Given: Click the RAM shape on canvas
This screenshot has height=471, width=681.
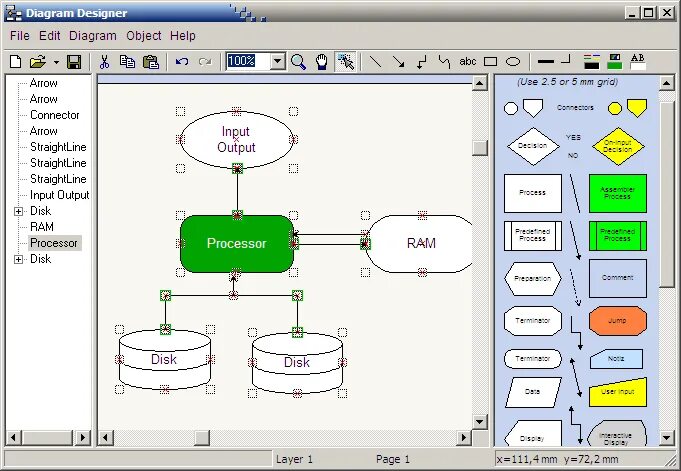Looking at the screenshot, I should coord(419,244).
